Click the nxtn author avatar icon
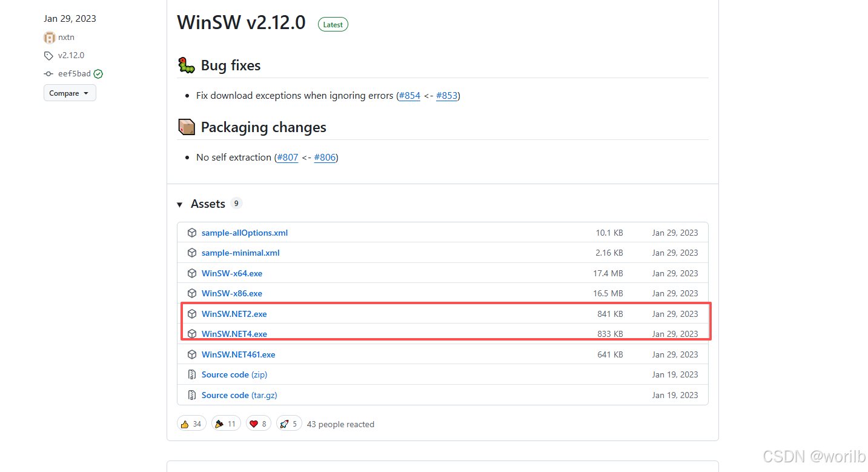Screen dimensions: 868x472 49,37
